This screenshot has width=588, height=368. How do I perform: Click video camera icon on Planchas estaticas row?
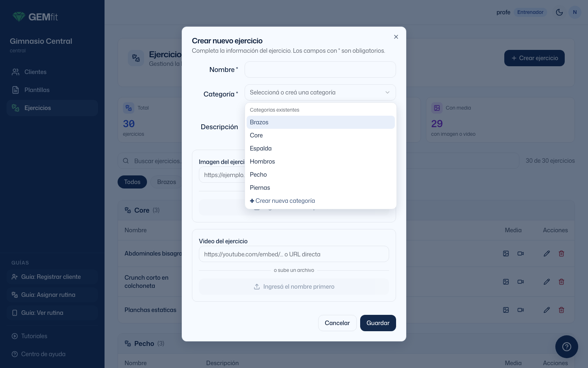(521, 310)
